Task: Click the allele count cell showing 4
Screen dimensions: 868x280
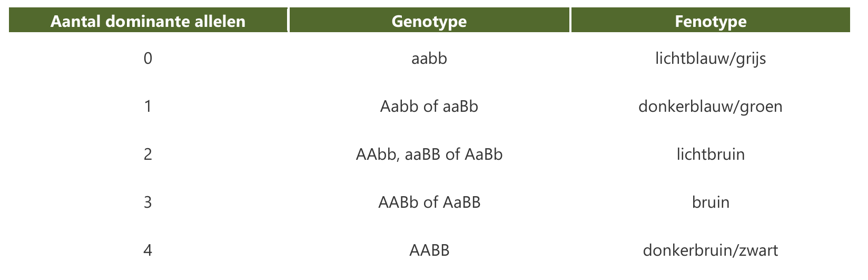Action: pos(148,250)
